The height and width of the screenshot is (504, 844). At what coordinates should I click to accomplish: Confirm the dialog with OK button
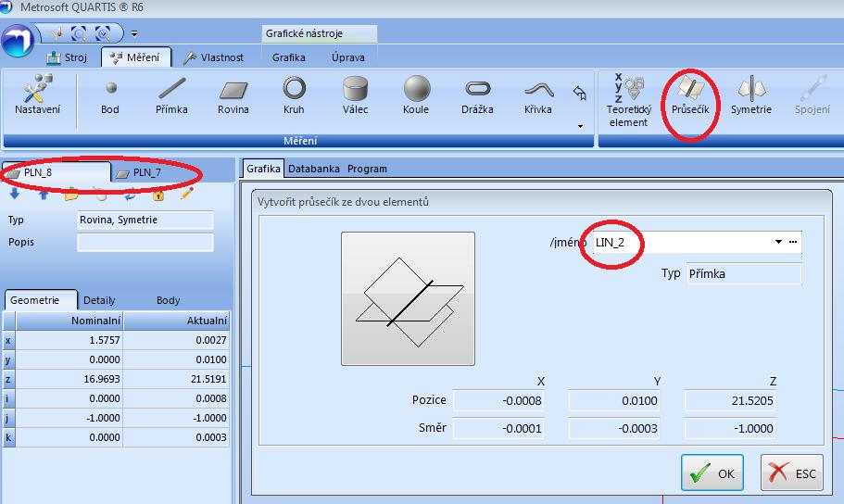click(712, 472)
